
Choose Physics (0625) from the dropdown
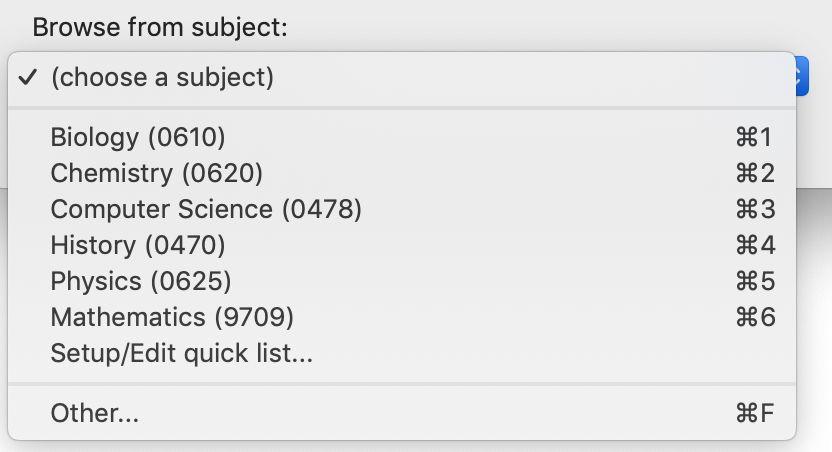click(x=141, y=281)
